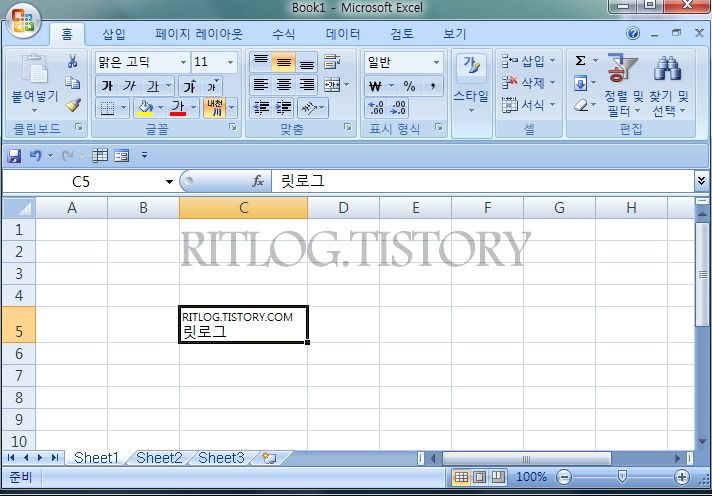
Task: Open the 일반 number format dropdown
Action: pyautogui.click(x=436, y=62)
